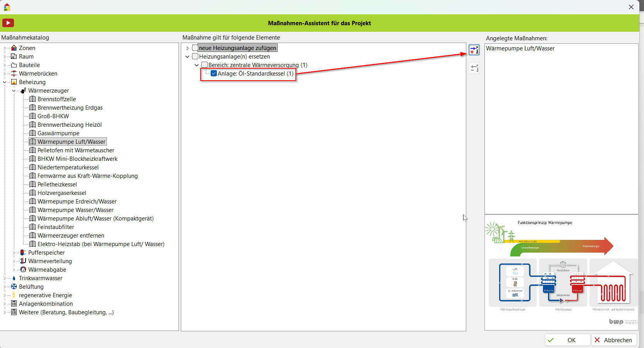The width and height of the screenshot is (644, 348).
Task: Click the red YouTube video tutorial icon
Action: tap(8, 23)
